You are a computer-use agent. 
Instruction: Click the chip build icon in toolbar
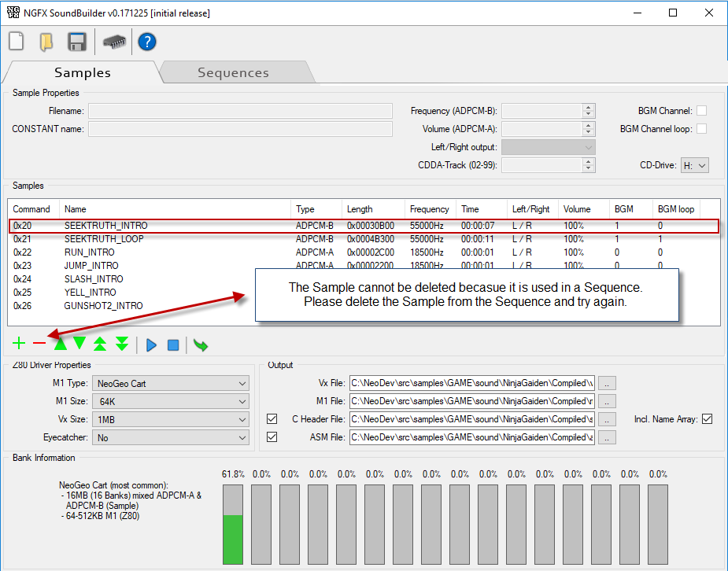tap(115, 42)
